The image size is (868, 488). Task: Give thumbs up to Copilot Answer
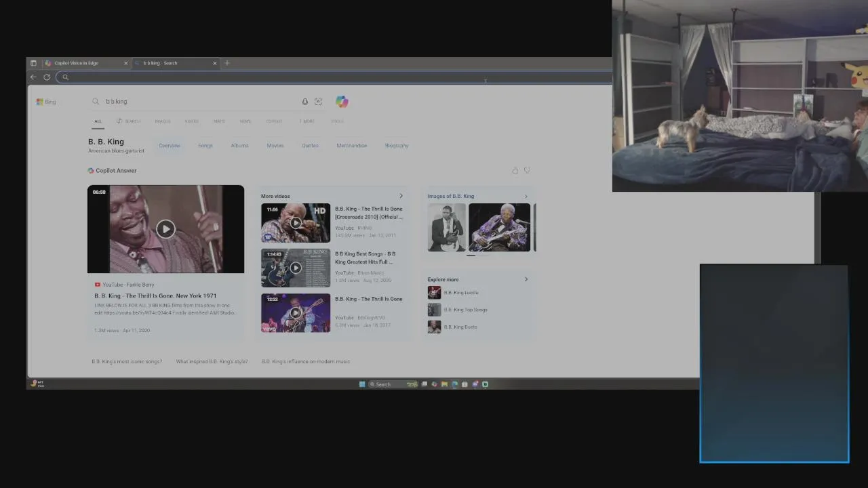tap(515, 171)
